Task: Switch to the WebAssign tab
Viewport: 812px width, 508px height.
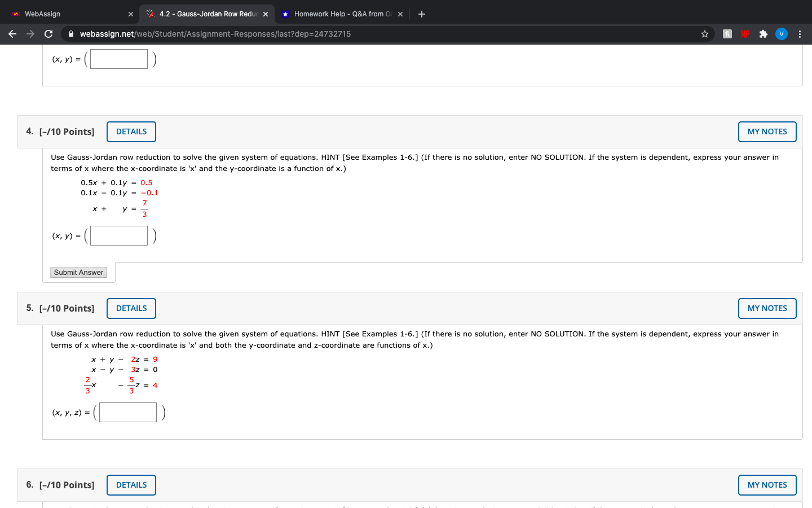Action: (x=70, y=14)
